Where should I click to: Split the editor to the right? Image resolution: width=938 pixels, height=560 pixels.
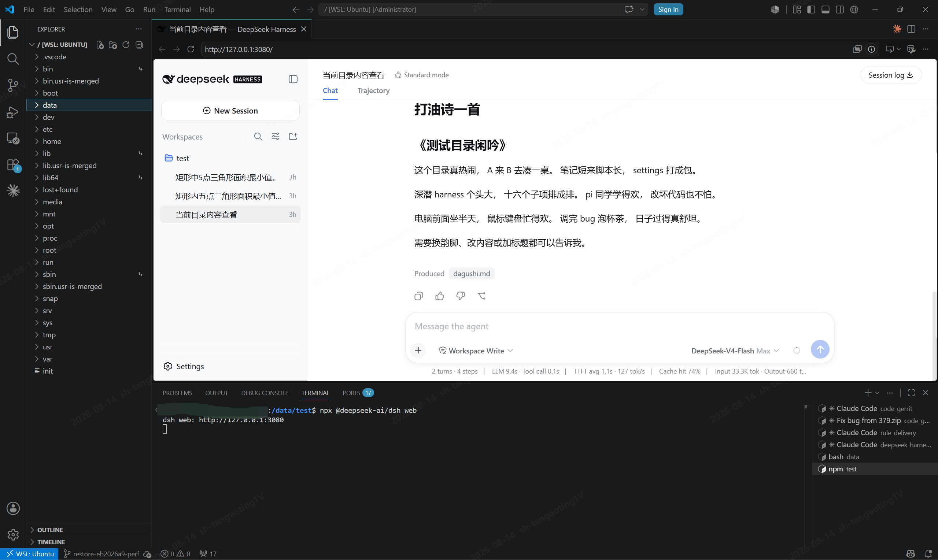(x=911, y=29)
